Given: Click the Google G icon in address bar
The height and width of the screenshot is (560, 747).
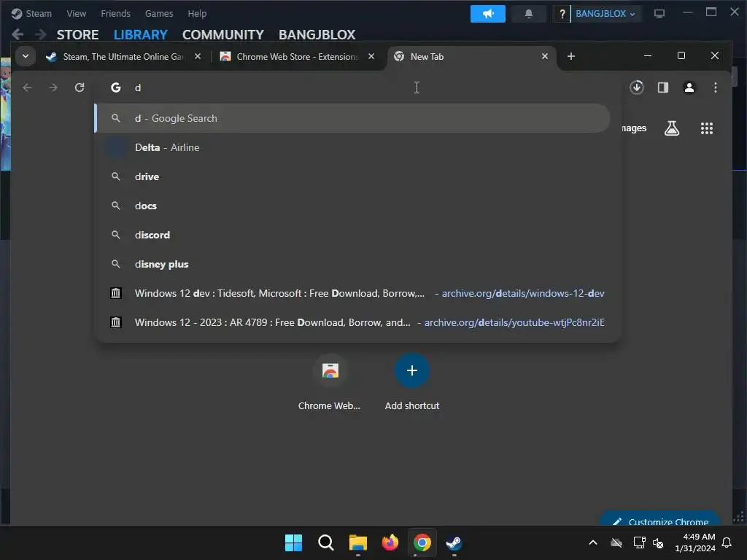Looking at the screenshot, I should point(116,87).
